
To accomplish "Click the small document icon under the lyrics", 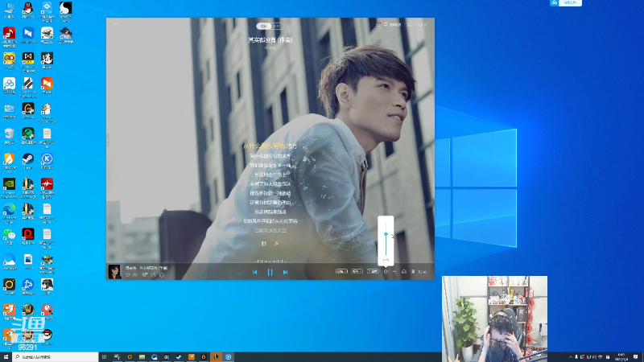I will click(x=264, y=244).
